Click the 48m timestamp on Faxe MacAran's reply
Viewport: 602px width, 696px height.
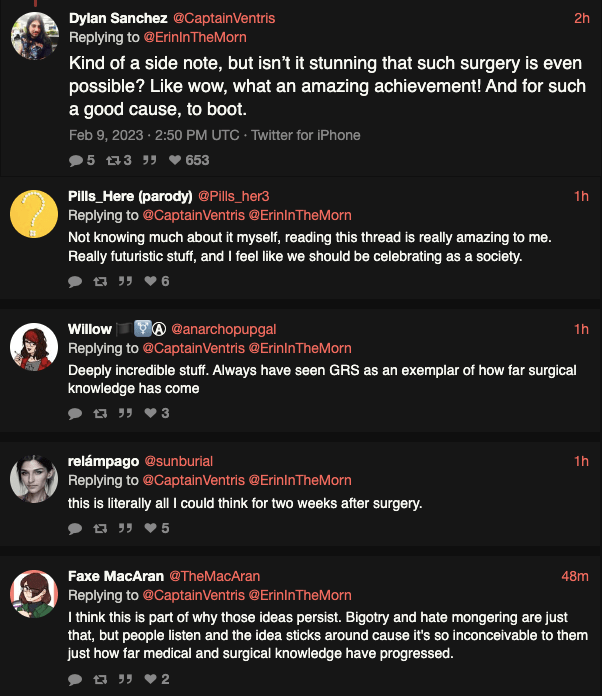tap(575, 576)
